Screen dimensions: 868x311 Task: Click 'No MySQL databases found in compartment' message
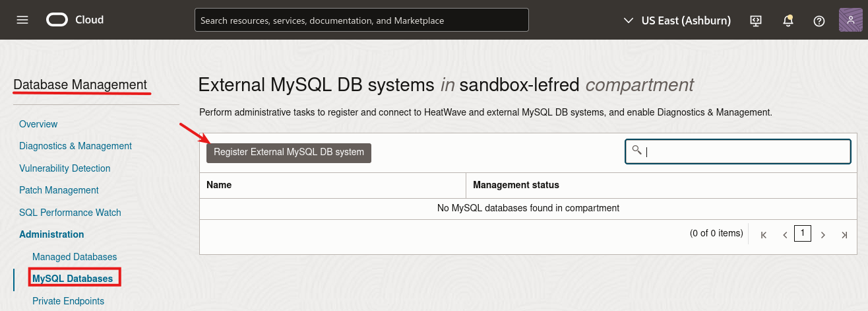click(x=528, y=208)
